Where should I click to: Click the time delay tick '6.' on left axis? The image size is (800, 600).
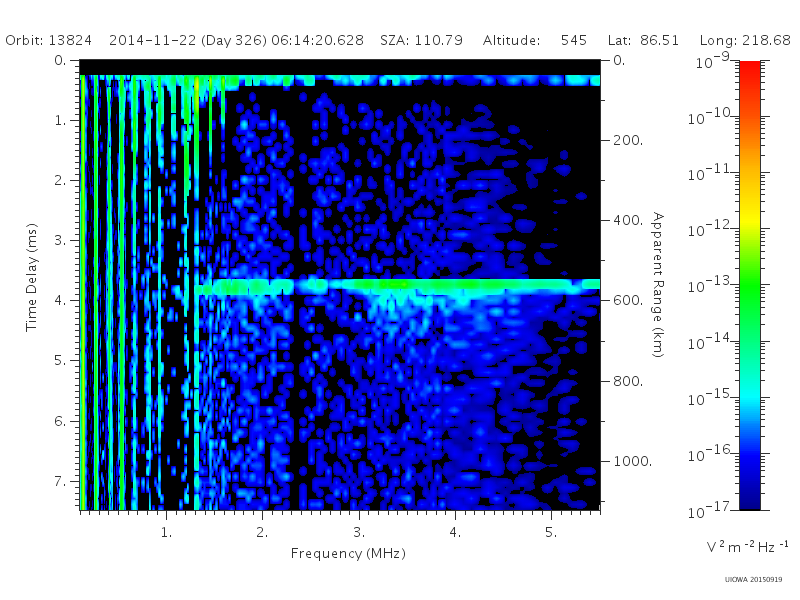click(61, 421)
